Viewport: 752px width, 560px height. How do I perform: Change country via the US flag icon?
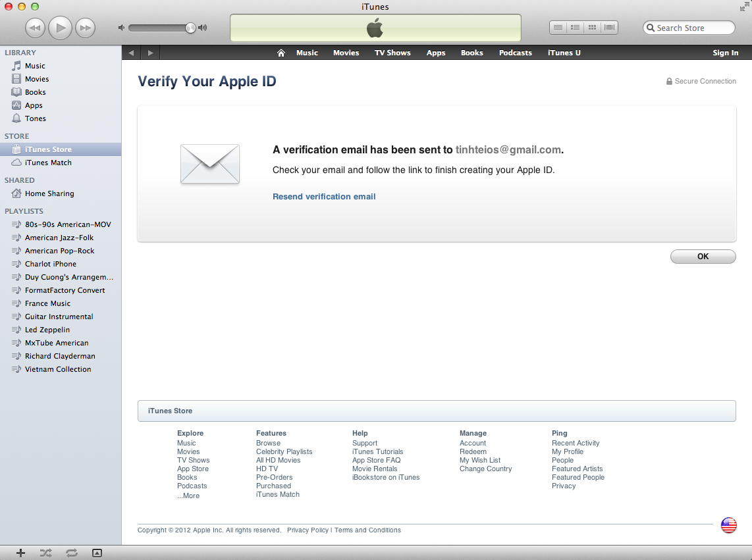point(728,526)
